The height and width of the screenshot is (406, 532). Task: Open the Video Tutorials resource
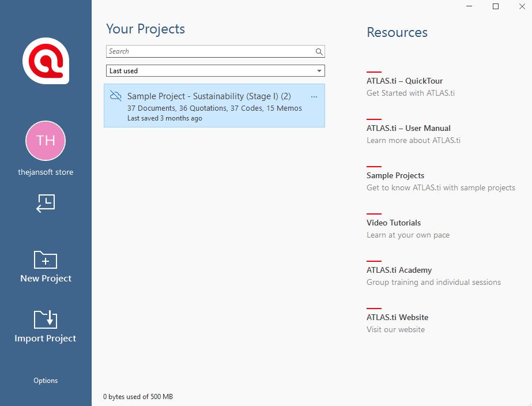394,223
